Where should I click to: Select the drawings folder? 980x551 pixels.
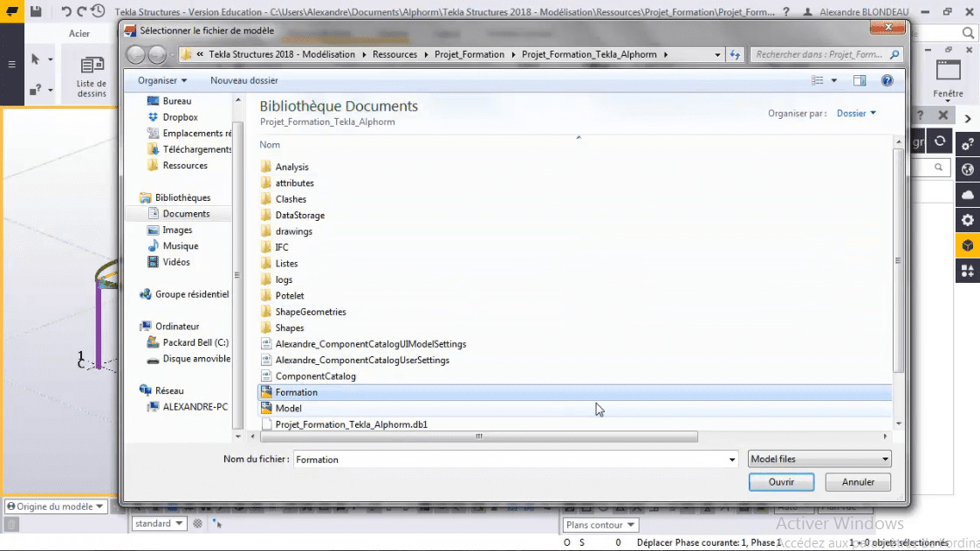[294, 231]
